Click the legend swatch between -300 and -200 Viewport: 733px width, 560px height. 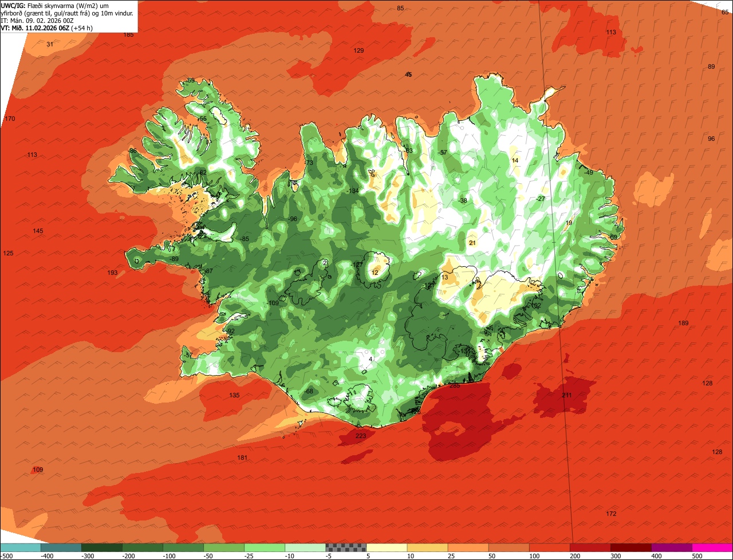pyautogui.click(x=102, y=548)
